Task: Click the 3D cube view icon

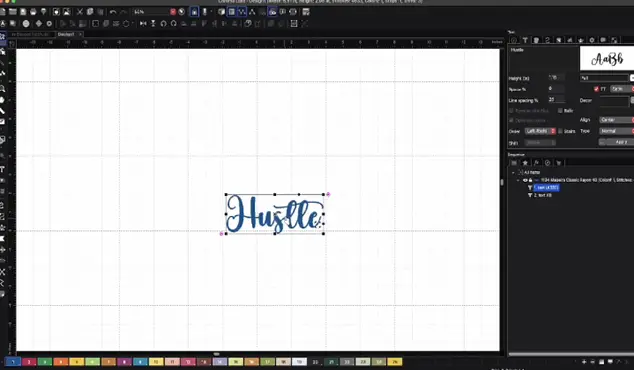Action: [221, 12]
